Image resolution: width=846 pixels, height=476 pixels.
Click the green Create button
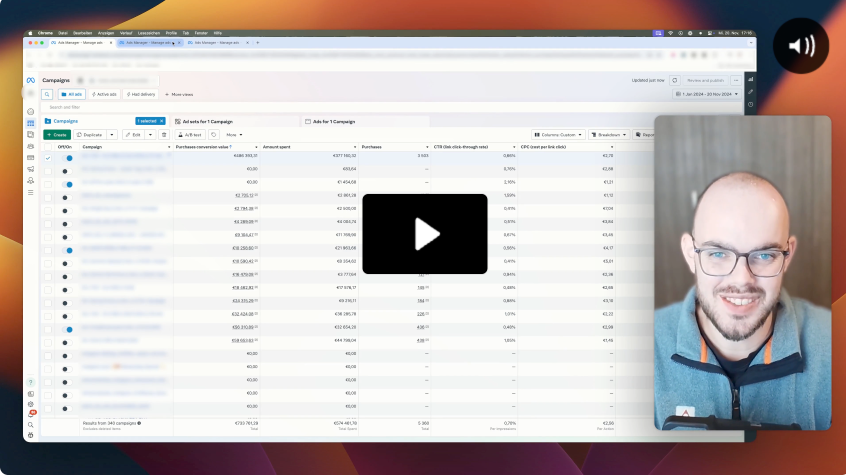[57, 135]
